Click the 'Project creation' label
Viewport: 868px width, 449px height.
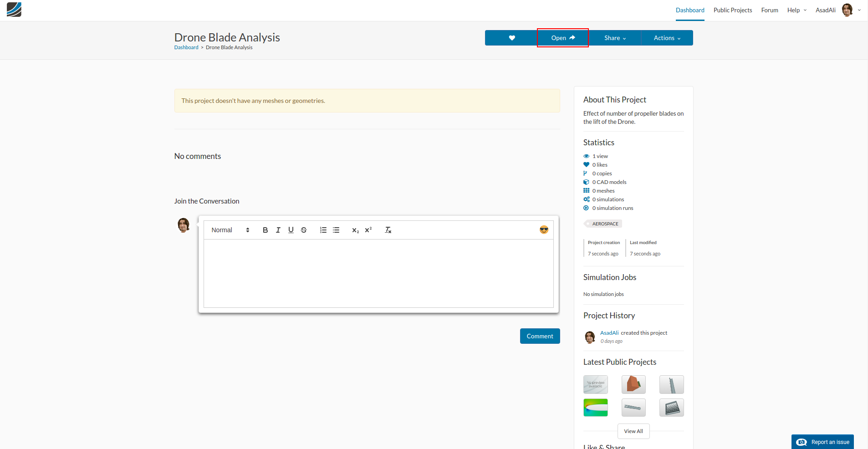point(604,243)
